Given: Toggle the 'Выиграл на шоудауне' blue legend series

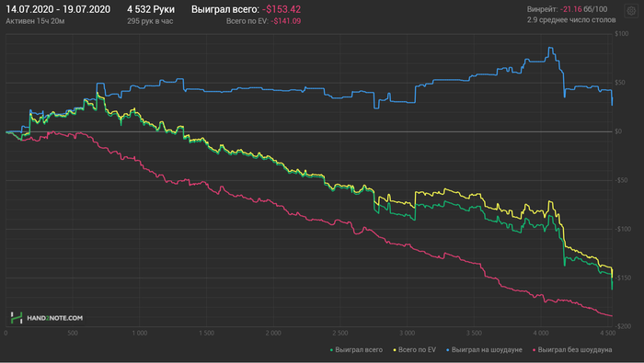Looking at the screenshot, I should click(x=484, y=350).
